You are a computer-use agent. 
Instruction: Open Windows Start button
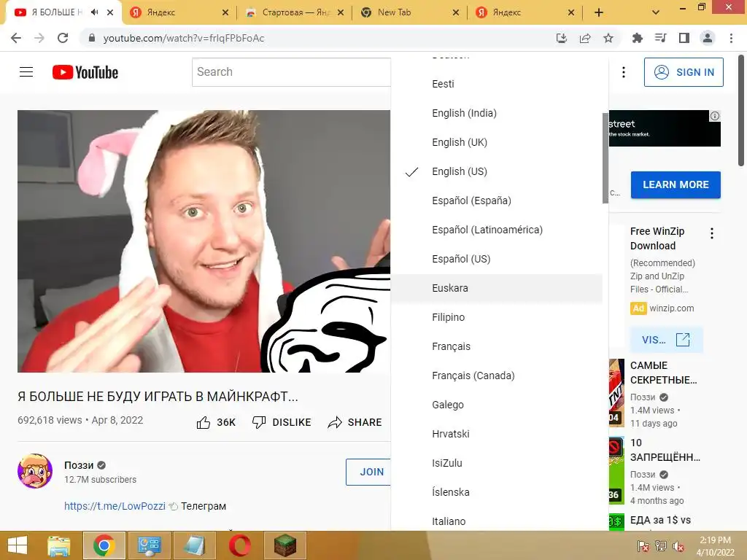click(x=18, y=545)
